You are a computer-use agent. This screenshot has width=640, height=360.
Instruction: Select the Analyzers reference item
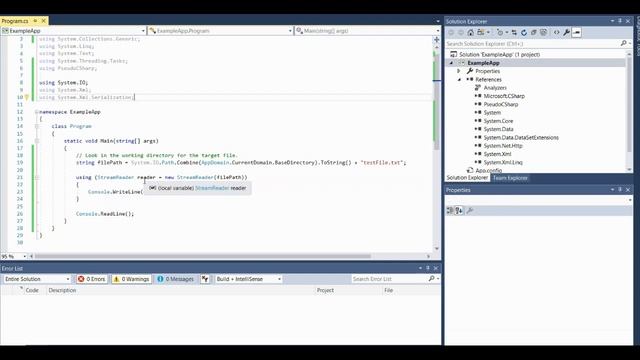495,88
